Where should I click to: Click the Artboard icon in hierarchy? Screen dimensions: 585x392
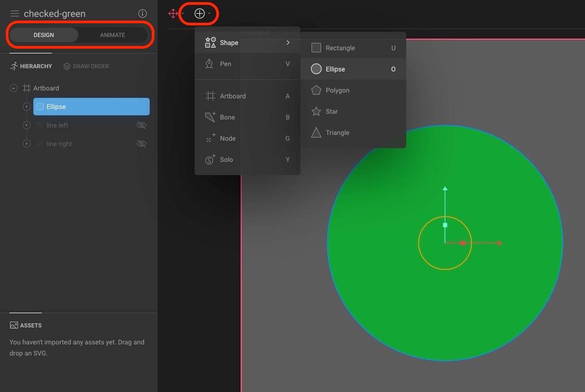(26, 88)
